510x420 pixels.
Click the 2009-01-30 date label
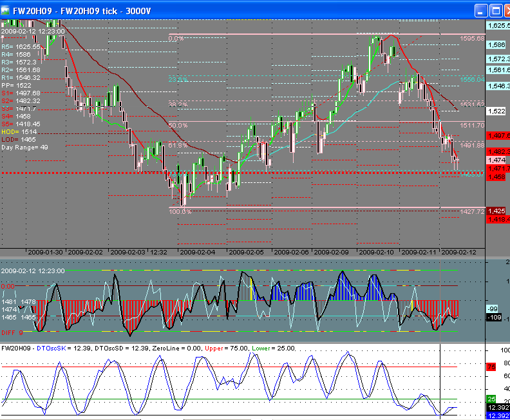click(45, 253)
